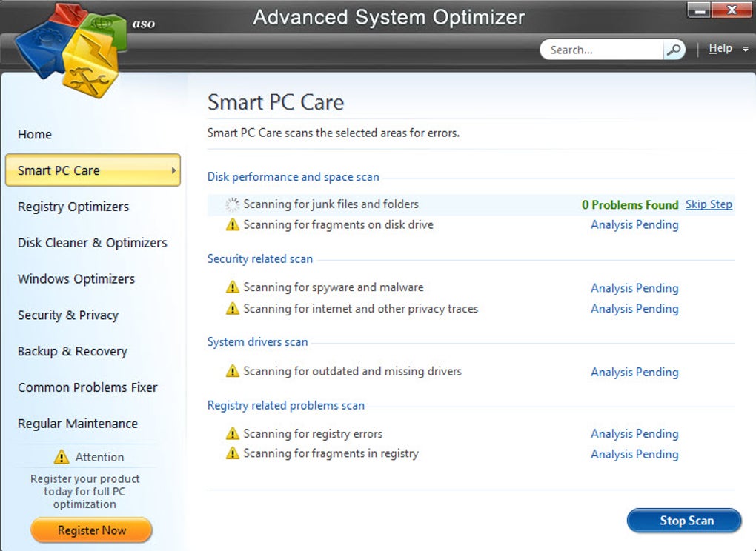Click warning icon for registry errors
This screenshot has width=756, height=551.
233,434
